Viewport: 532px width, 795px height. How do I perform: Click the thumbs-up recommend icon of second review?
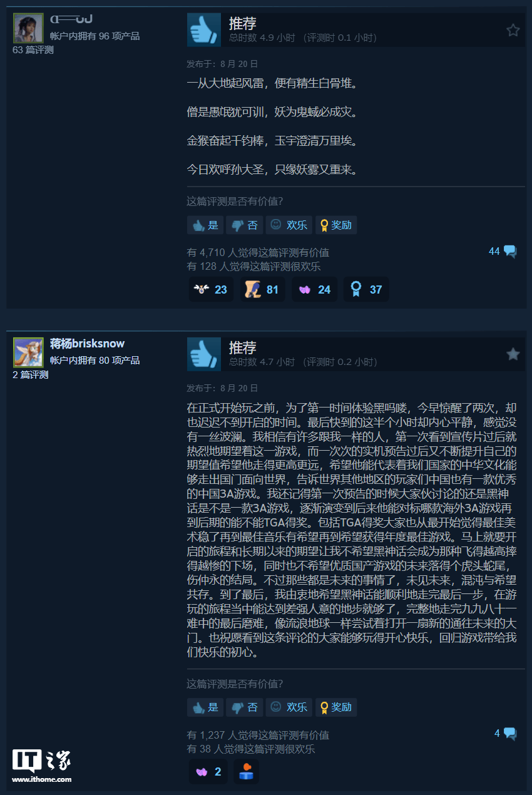tap(204, 354)
